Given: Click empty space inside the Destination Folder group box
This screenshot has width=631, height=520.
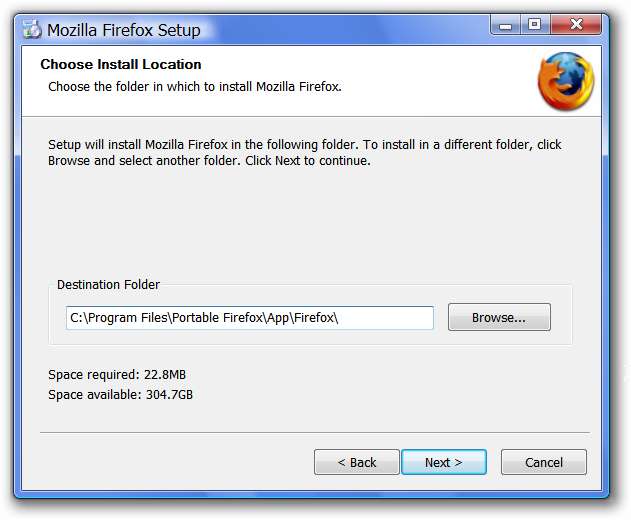Looking at the screenshot, I should click(300, 337).
